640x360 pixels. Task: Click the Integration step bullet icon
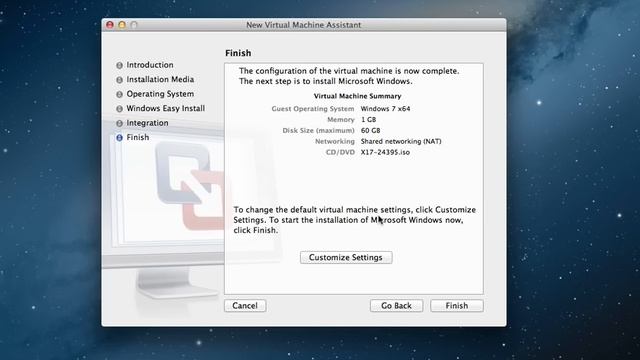click(x=119, y=123)
